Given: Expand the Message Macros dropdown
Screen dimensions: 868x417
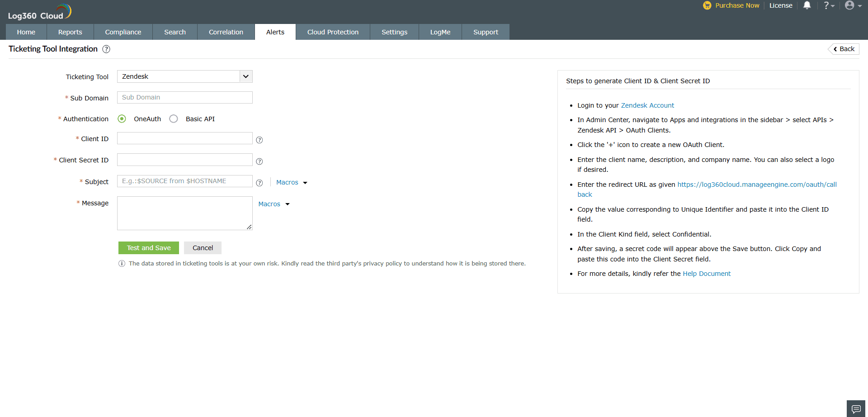Looking at the screenshot, I should click(x=274, y=204).
